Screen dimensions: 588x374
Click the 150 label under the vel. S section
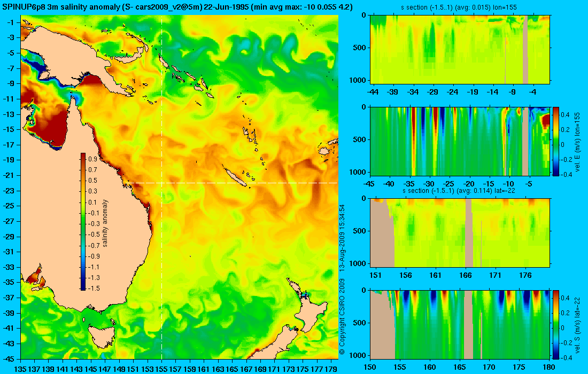[370, 367]
